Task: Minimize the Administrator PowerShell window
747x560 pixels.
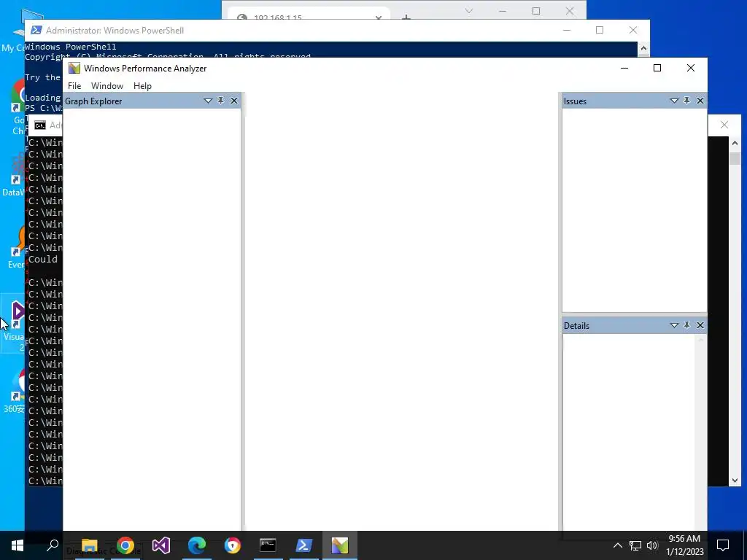Action: 566,30
